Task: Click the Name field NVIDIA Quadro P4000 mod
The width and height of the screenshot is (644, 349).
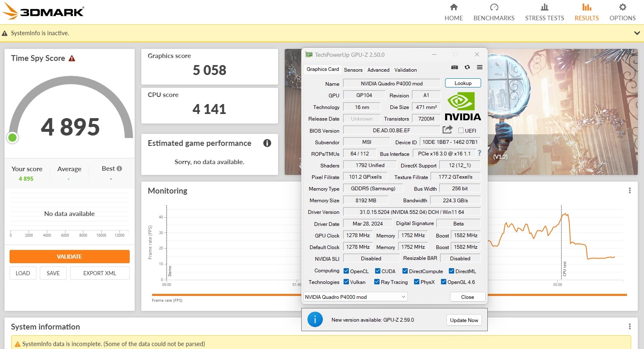Action: point(392,83)
